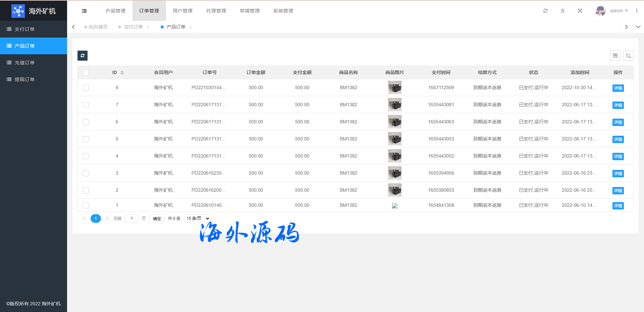Click the page number jump input field
Image resolution: width=644 pixels, height=312 pixels.
[132, 219]
